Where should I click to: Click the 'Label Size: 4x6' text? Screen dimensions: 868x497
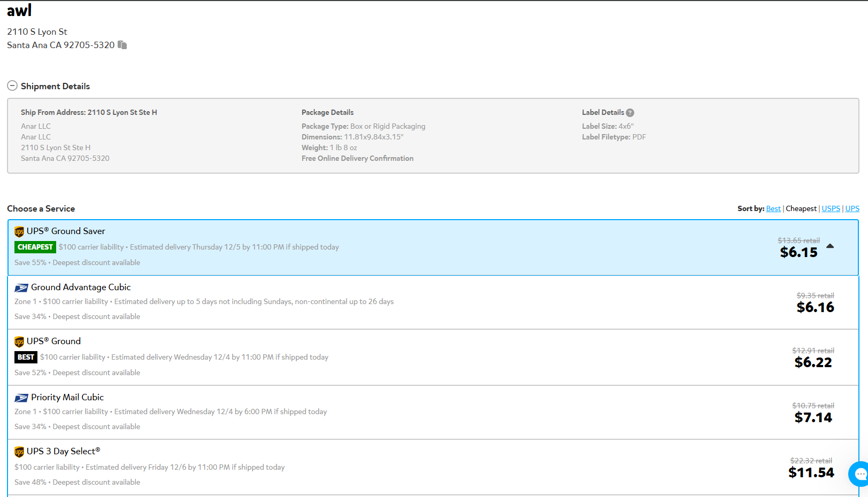[x=608, y=126]
